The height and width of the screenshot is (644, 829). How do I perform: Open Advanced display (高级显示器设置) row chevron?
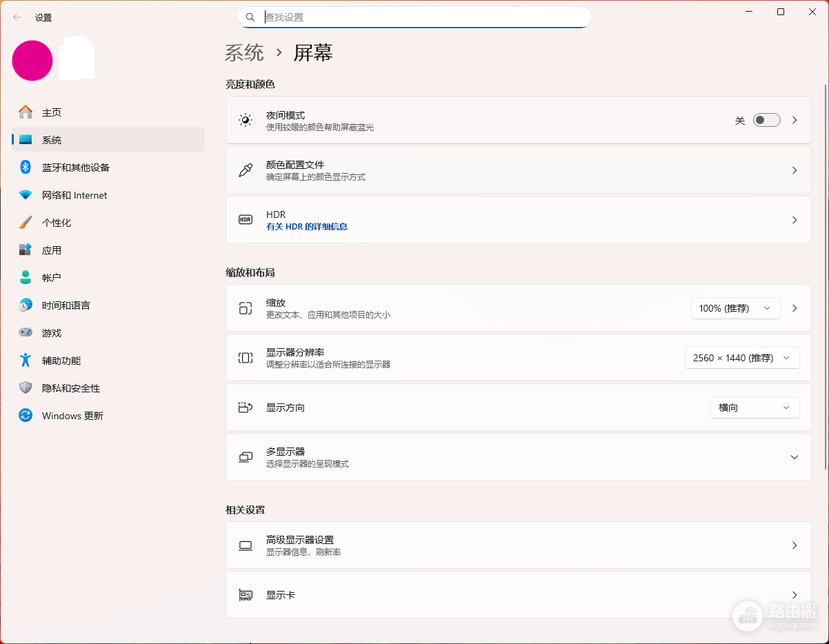tap(795, 545)
